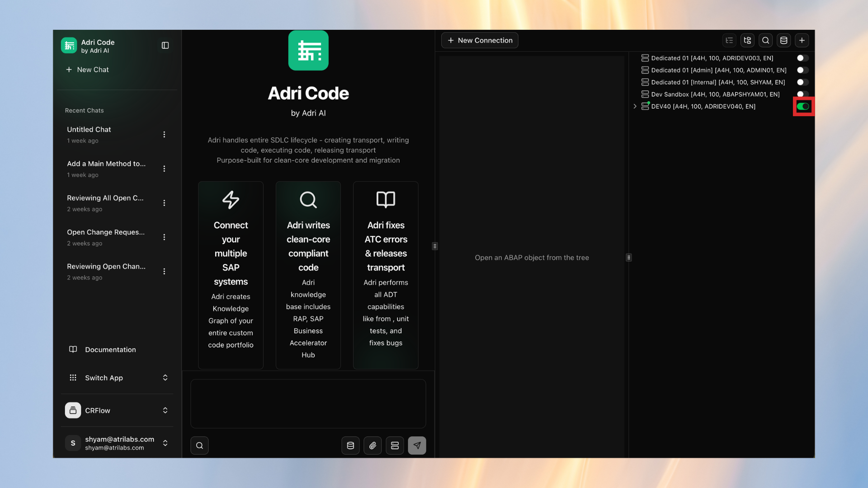Collapse the left sidebar panel icon

tap(165, 45)
